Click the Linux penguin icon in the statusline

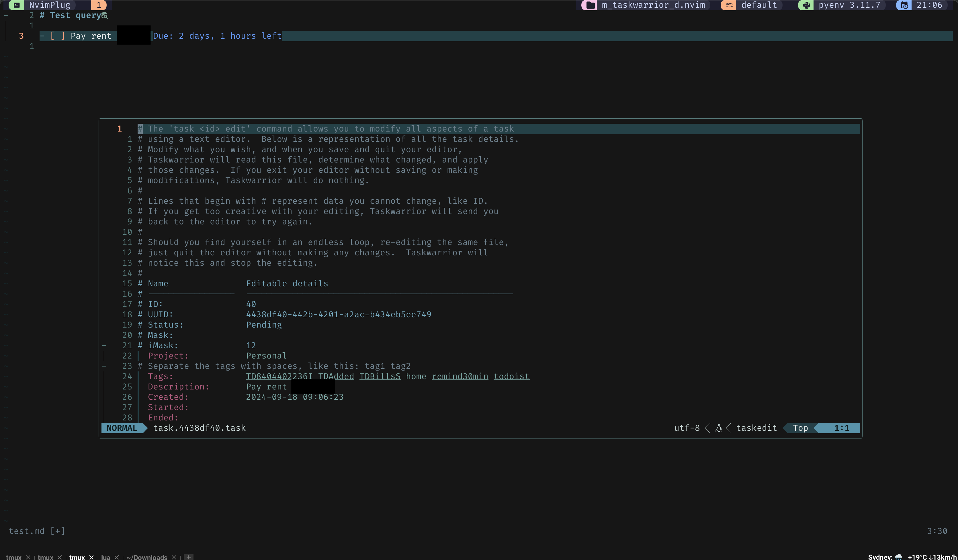click(718, 428)
